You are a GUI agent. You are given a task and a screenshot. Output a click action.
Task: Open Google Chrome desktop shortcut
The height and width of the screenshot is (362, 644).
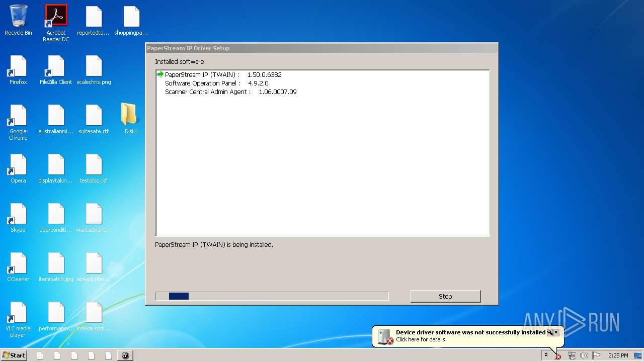coord(18,122)
